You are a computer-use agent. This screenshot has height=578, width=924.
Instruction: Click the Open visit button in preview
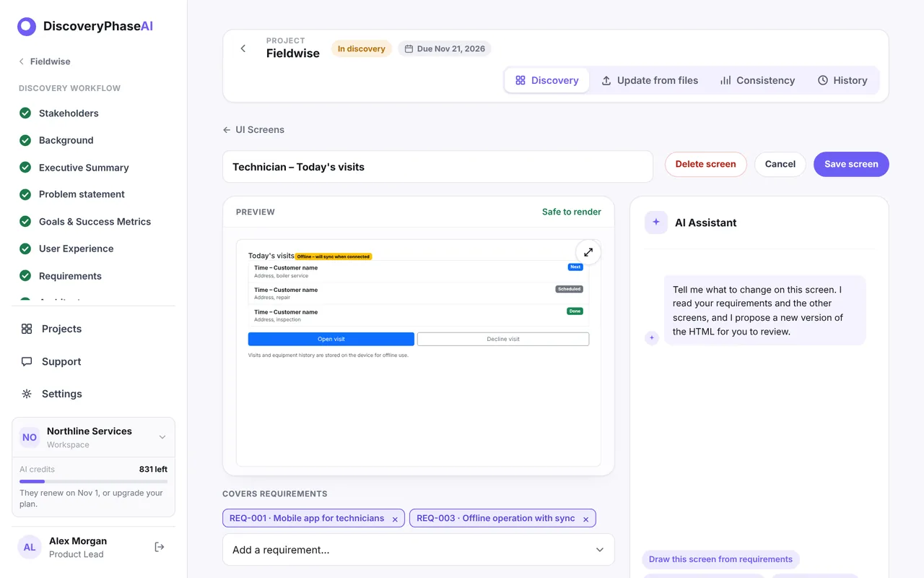point(331,339)
